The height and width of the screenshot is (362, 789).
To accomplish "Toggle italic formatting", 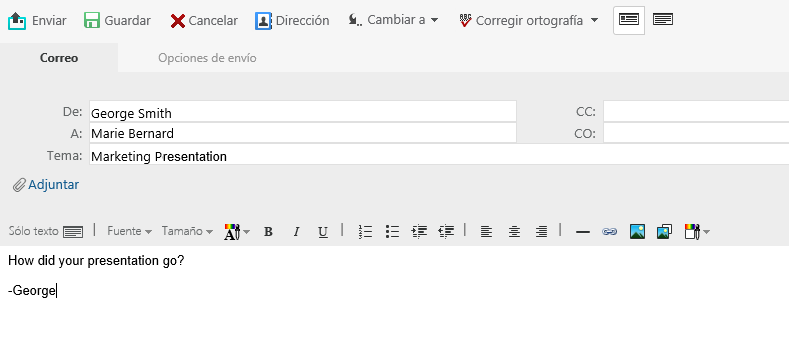I will coord(296,232).
